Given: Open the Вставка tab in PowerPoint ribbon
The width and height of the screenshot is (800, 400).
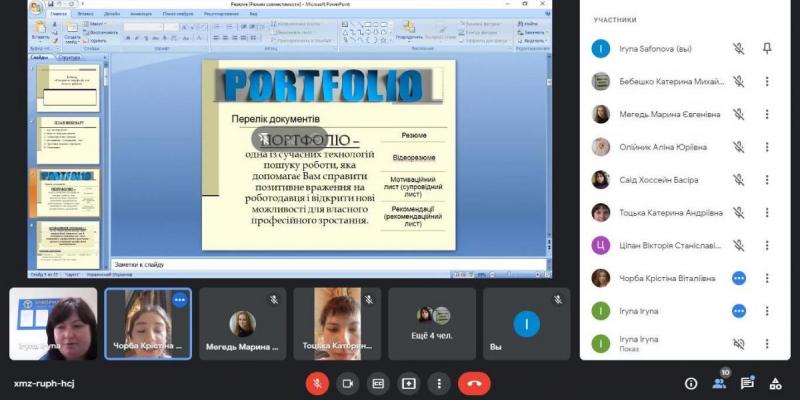Looking at the screenshot, I should [84, 14].
